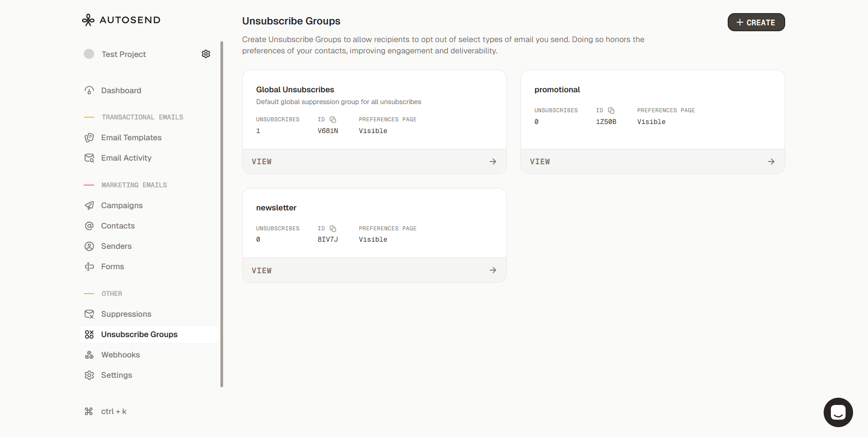The height and width of the screenshot is (438, 868).
Task: Click the Autosend scissors logo icon
Action: (x=88, y=20)
